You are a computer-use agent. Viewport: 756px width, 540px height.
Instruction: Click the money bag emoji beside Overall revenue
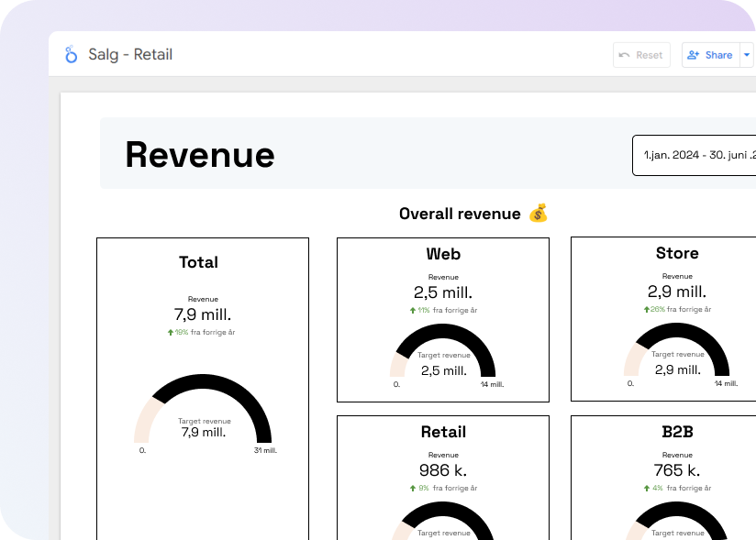click(x=538, y=214)
